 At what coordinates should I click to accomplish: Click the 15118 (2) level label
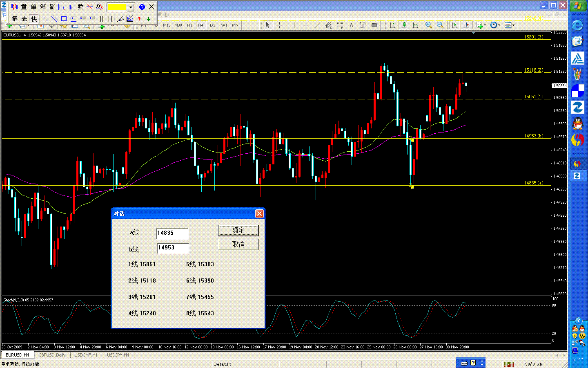[x=534, y=70]
